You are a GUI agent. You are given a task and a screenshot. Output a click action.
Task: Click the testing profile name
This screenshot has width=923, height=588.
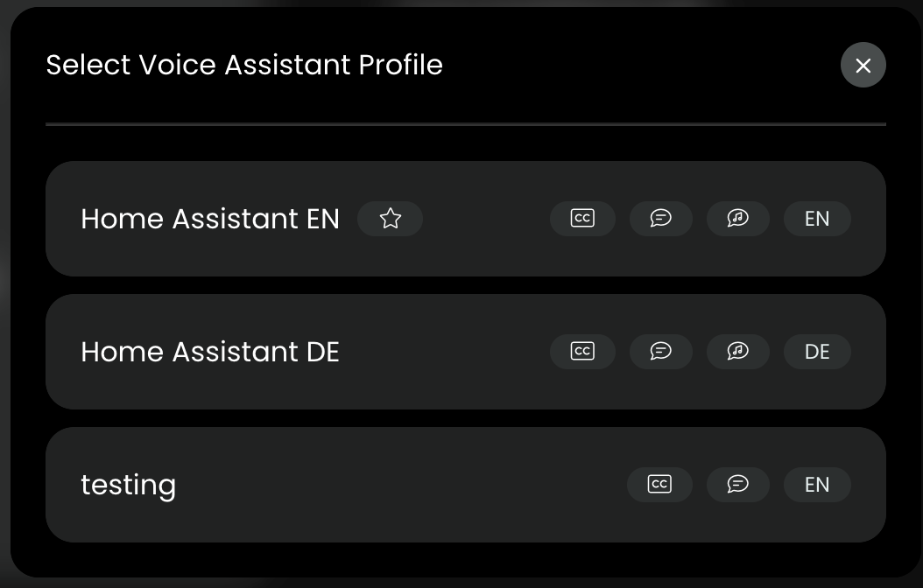point(129,485)
